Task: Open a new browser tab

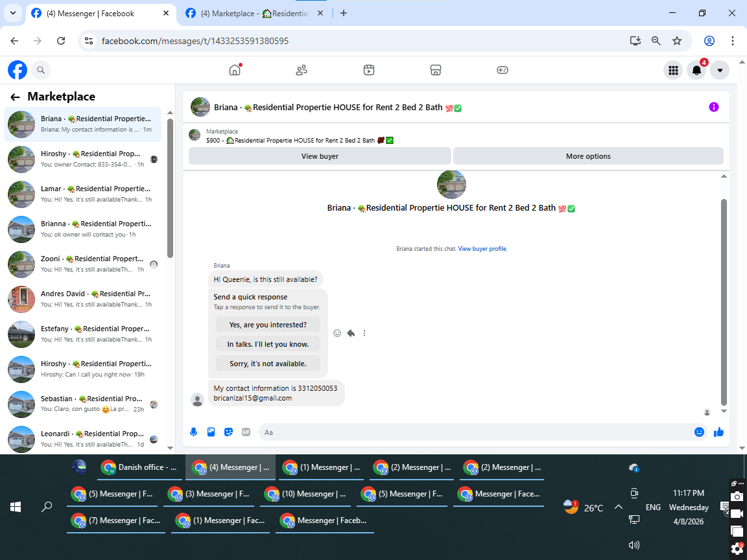Action: point(344,14)
